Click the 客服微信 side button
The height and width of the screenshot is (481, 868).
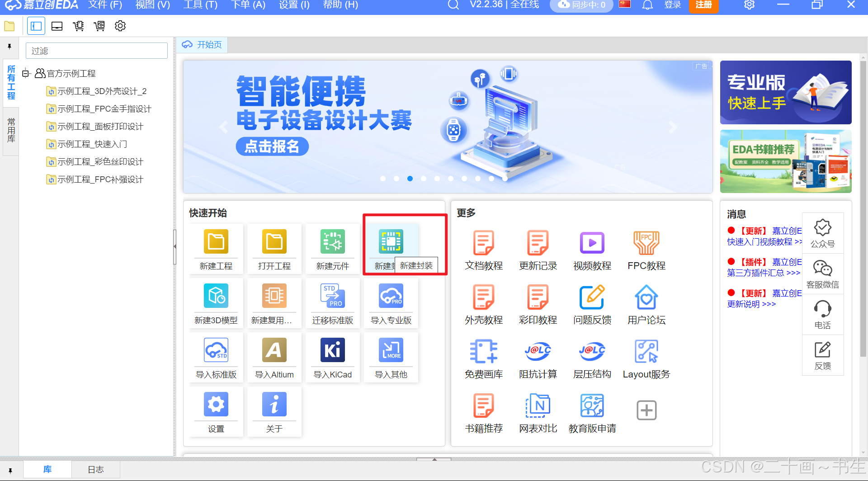(823, 274)
